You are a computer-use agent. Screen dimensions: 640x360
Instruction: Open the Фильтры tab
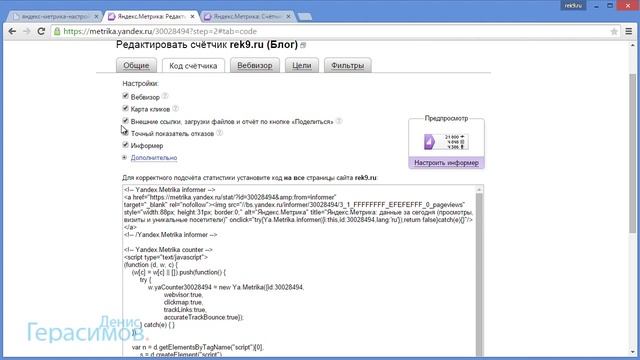point(347,65)
